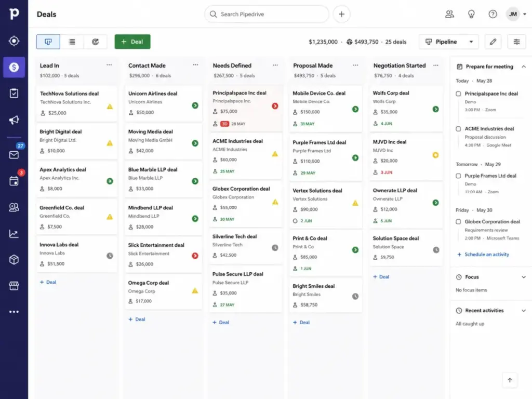This screenshot has width=532, height=399.
Task: Open the Solution Space deal title
Action: (x=395, y=238)
